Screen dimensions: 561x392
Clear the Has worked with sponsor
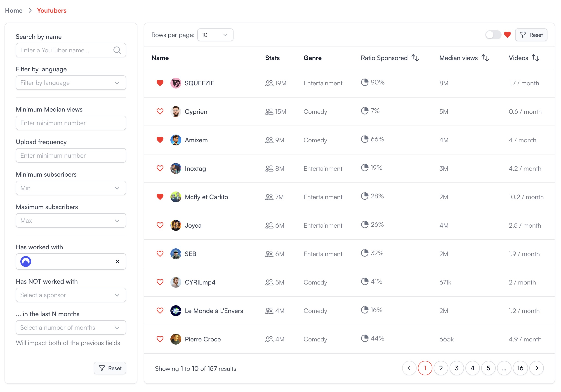coord(118,261)
